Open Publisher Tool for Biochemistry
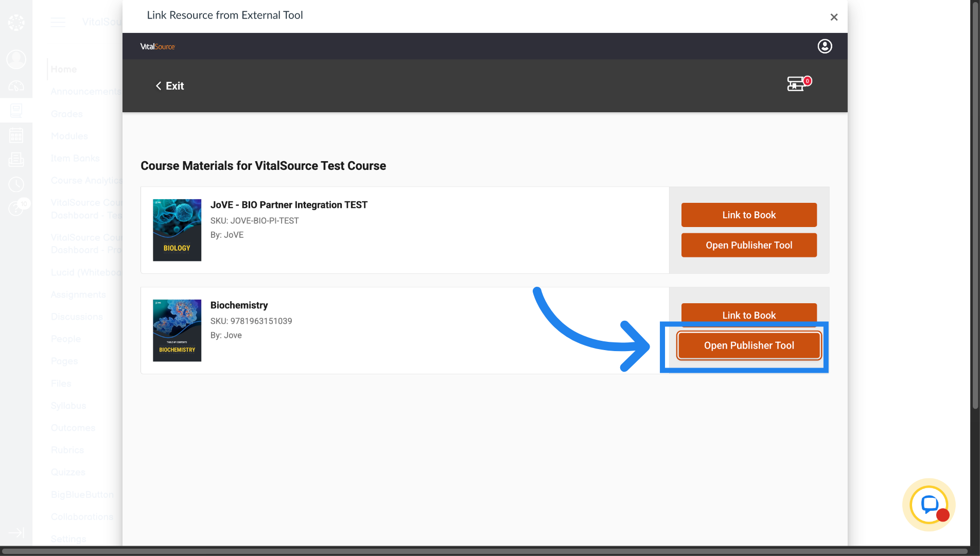Image resolution: width=980 pixels, height=556 pixels. [x=749, y=345]
